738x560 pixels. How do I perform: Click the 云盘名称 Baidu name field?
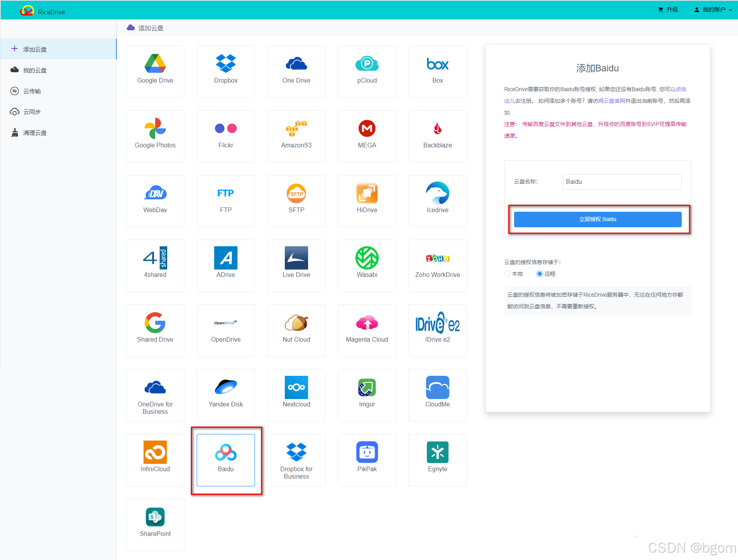click(x=622, y=181)
